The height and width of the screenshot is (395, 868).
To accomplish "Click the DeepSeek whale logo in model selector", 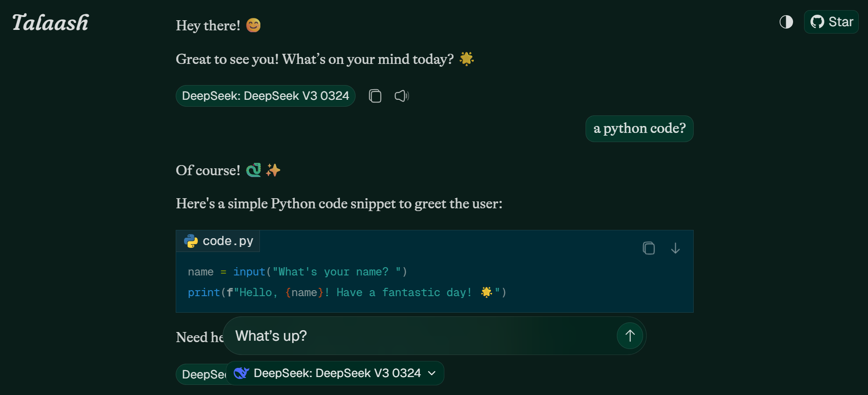I will [241, 373].
